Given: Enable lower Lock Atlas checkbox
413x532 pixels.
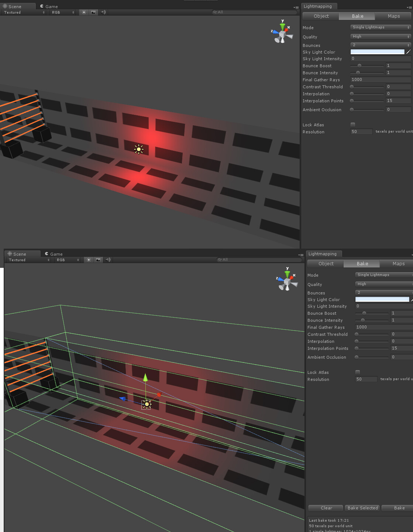Looking at the screenshot, I should pyautogui.click(x=358, y=372).
